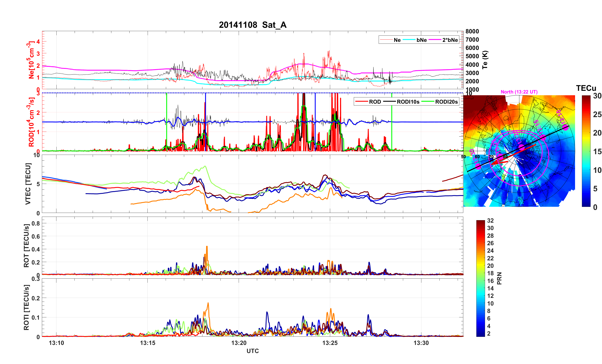
Task: Click the 13:25 time tick label
Action: pyautogui.click(x=330, y=343)
